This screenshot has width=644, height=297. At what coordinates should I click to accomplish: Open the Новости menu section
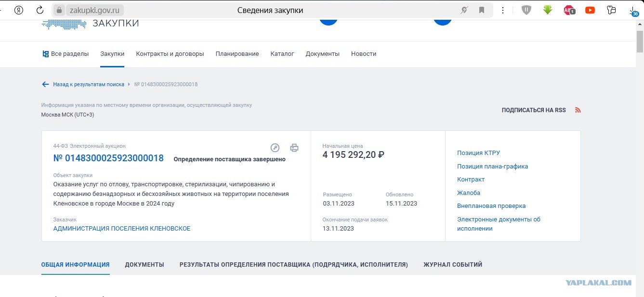point(364,54)
